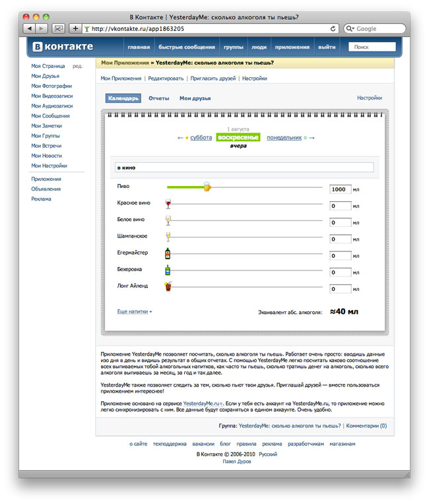Click the beer mug slider handle
The height and width of the screenshot is (504, 429).
tap(207, 186)
